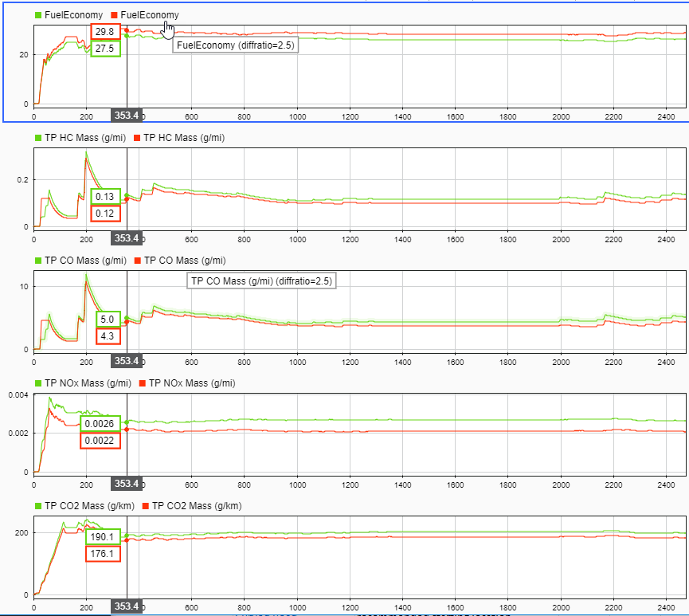Select the green-series TP NOx Mass (g/mi) label
689x616 pixels.
point(88,383)
